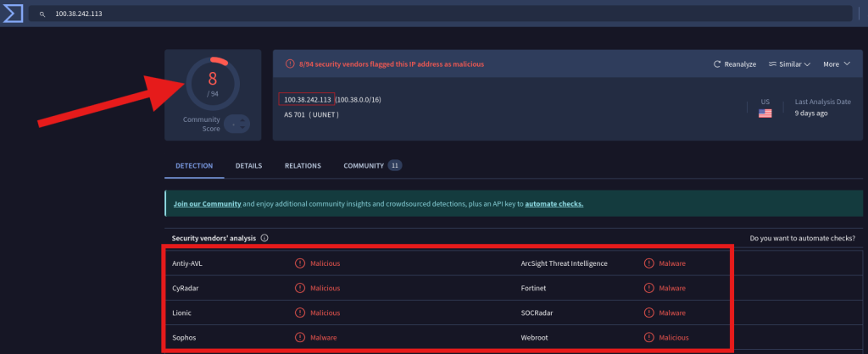The image size is (868, 354).
Task: Click the Fortinet vendor name
Action: 534,288
